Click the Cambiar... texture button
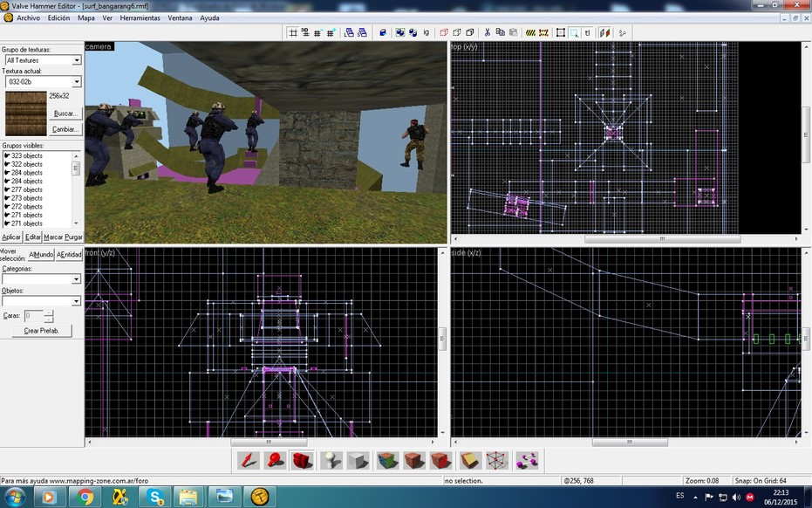This screenshot has height=508, width=812. [65, 129]
